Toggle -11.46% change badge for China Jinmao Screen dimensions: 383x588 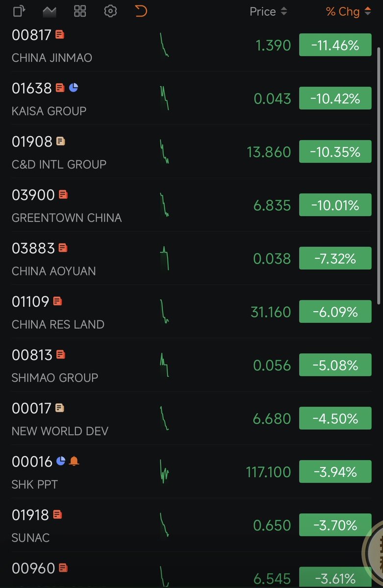[x=335, y=46]
